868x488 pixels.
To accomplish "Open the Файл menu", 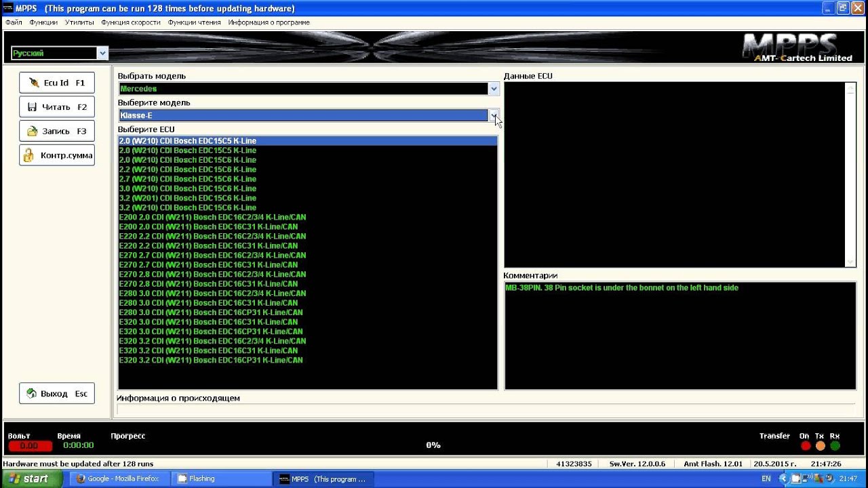I will click(x=14, y=22).
